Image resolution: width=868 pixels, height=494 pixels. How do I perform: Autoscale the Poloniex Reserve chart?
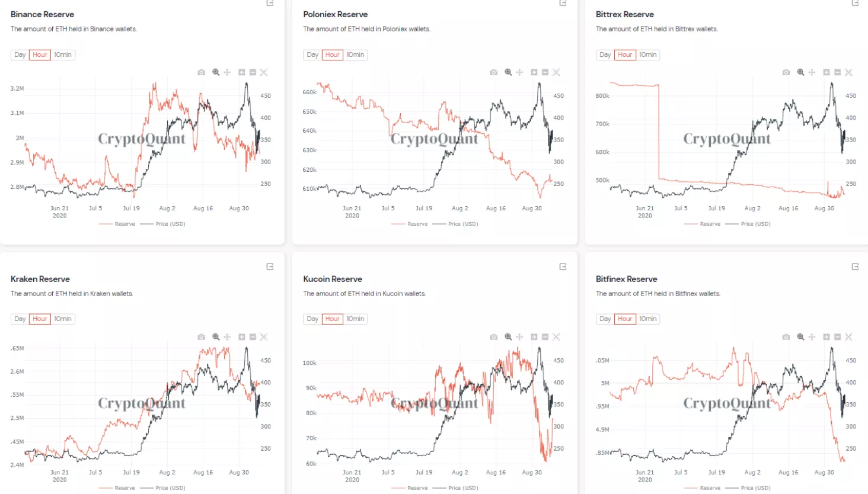point(556,72)
